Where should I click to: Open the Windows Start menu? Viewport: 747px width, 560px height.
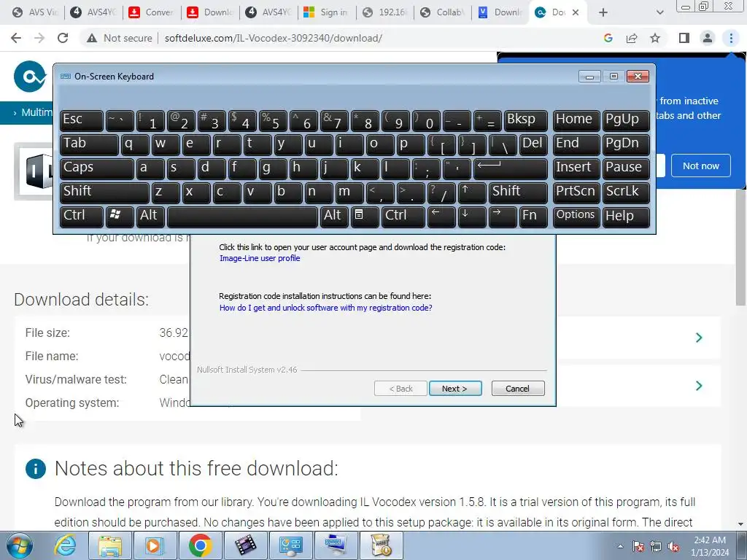[20, 545]
